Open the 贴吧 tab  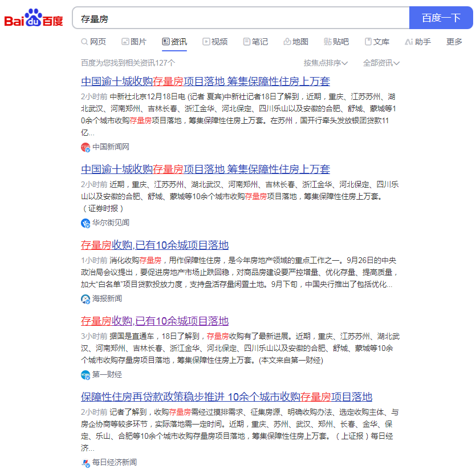336,42
